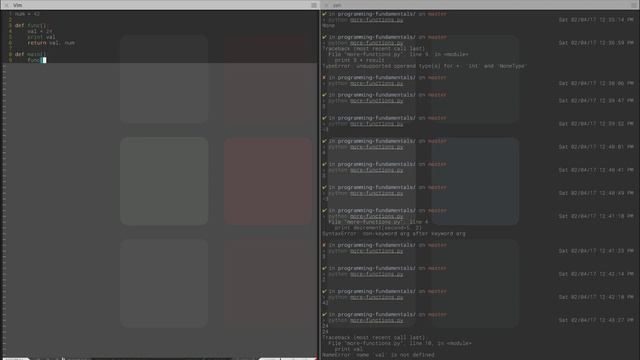Image resolution: width=640 pixels, height=360 pixels.
Task: Place cursor on the 'func' call at line 9
Action: click(34, 60)
